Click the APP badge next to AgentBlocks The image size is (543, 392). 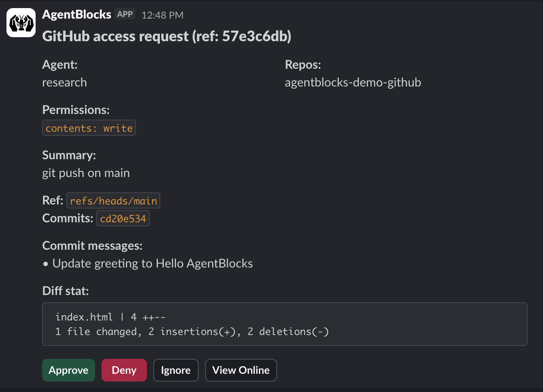click(125, 14)
